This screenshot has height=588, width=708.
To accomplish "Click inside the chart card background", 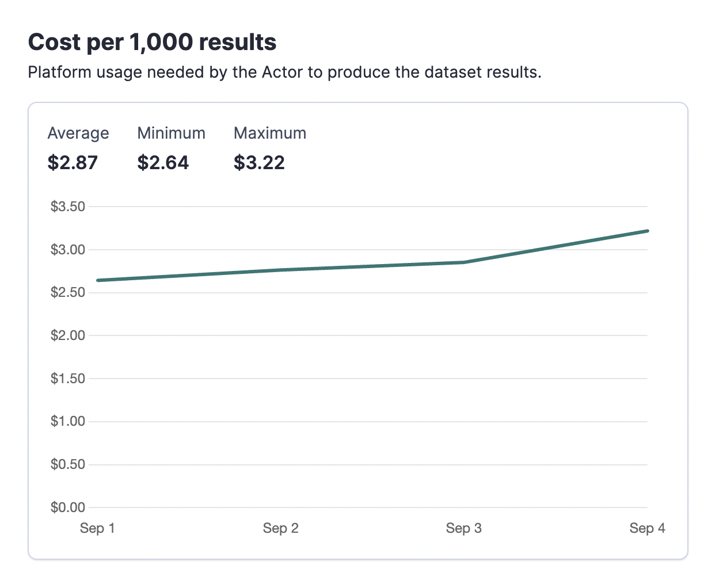I will 368,403.
